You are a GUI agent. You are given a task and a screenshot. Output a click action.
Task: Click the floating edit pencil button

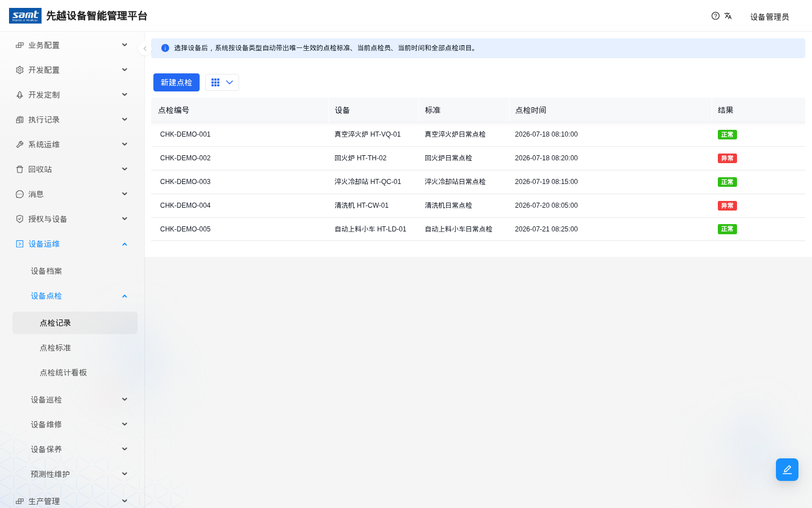tap(787, 470)
